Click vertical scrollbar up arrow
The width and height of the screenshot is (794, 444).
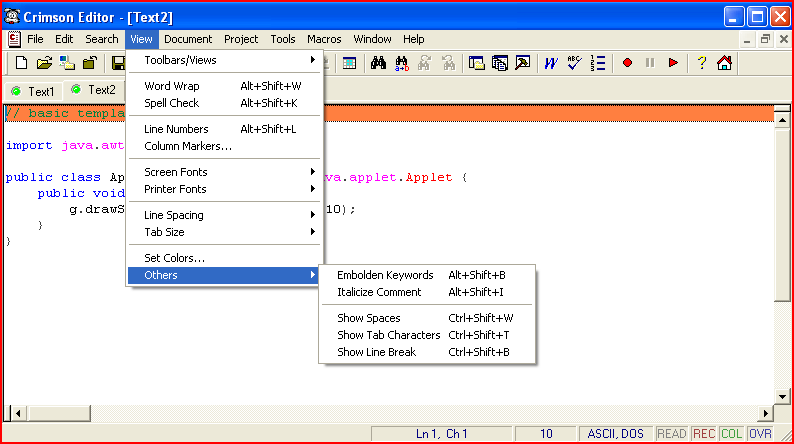pos(782,120)
